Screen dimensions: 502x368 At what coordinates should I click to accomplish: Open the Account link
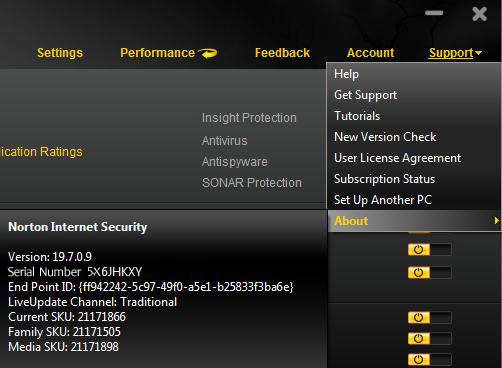[x=370, y=53]
